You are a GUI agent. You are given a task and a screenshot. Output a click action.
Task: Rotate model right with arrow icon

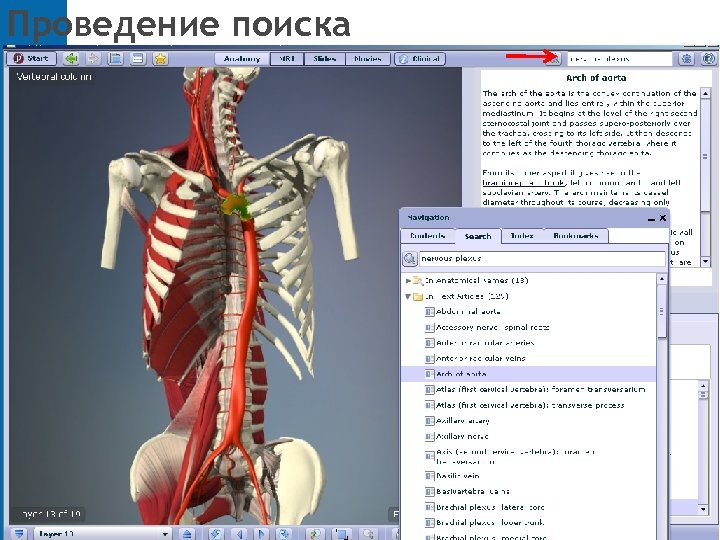pos(261,534)
